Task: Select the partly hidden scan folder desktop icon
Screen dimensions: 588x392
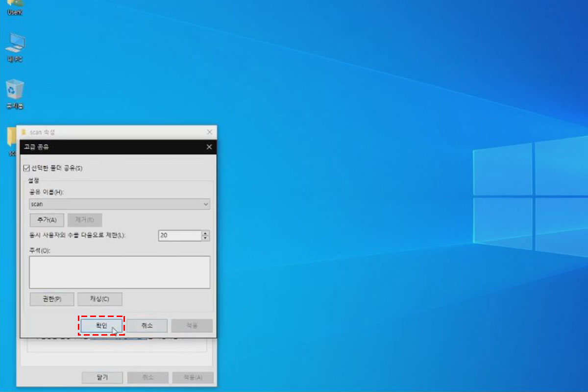Action: (12, 141)
